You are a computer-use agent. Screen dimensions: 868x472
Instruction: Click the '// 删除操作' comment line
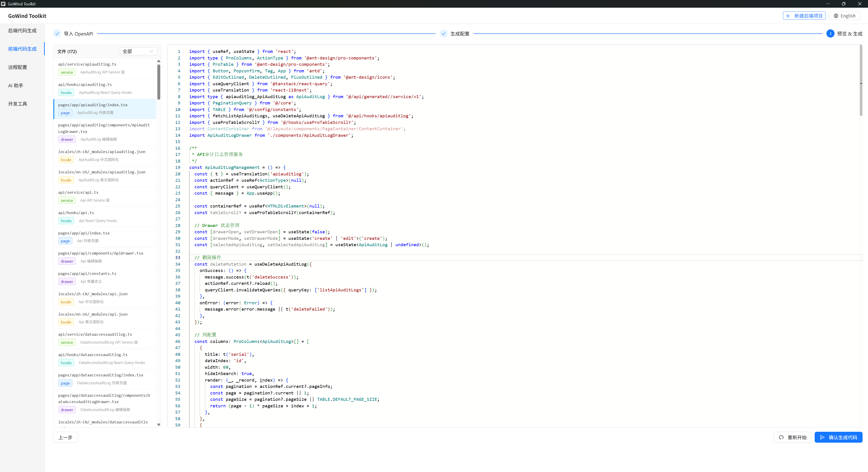[x=208, y=257]
